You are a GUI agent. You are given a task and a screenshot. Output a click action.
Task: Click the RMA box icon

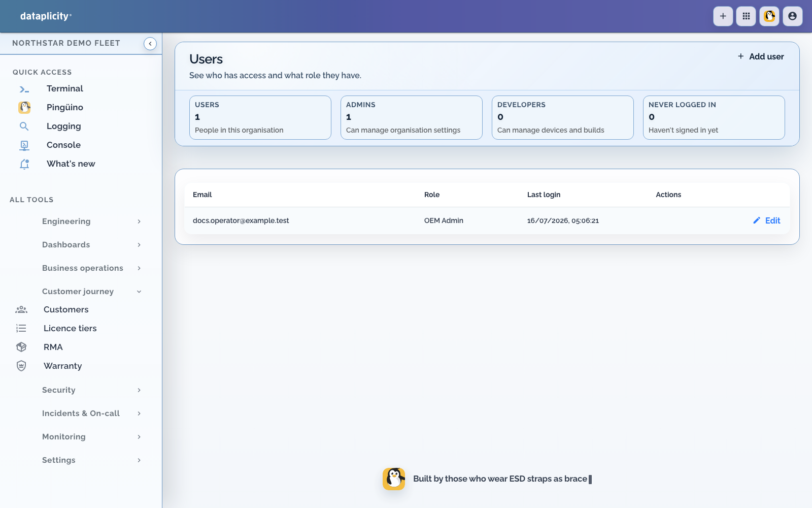click(21, 347)
